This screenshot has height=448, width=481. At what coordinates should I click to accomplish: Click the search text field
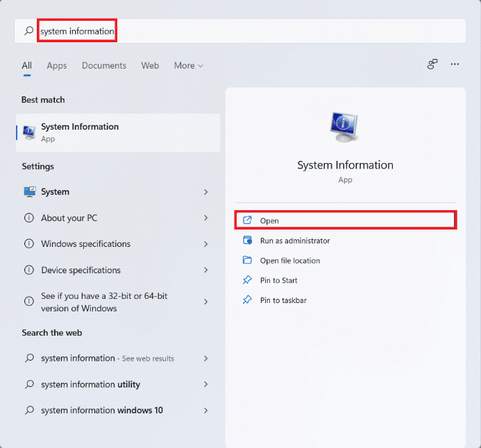278,31
